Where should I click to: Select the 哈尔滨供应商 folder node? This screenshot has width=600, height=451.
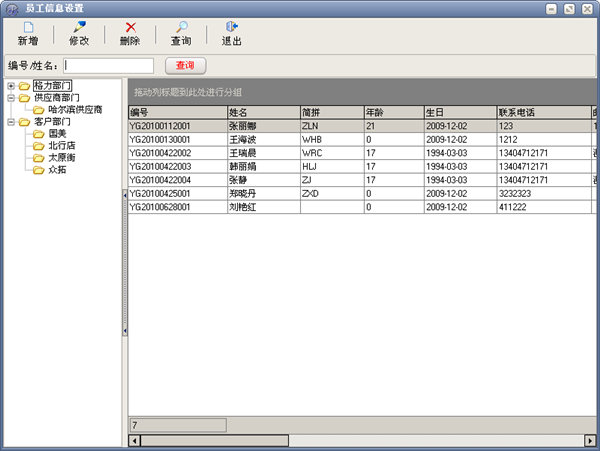(x=75, y=109)
